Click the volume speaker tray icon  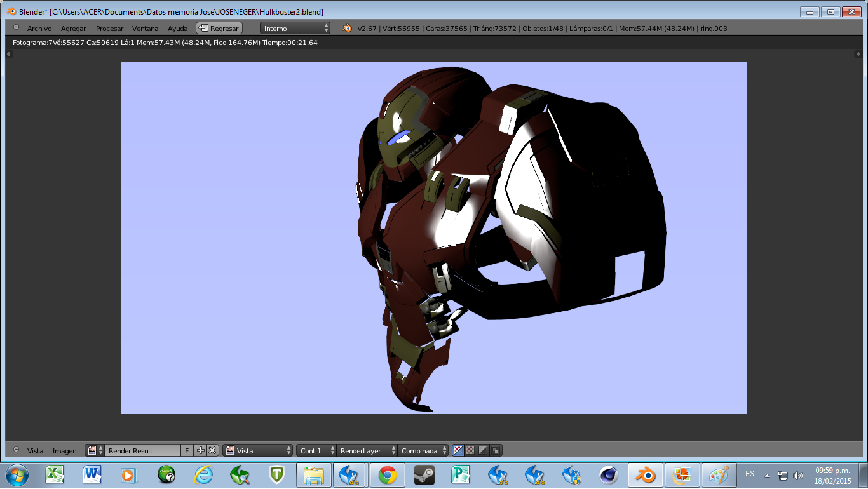click(x=798, y=475)
